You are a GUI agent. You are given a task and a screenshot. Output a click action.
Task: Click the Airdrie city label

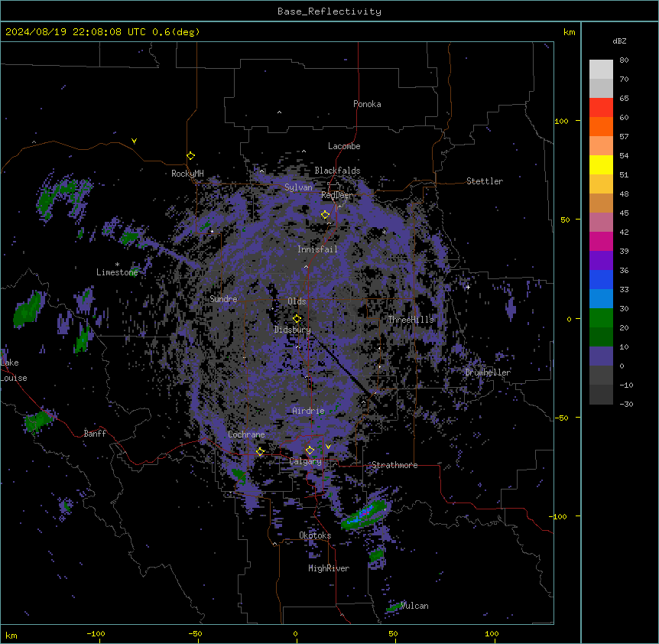(308, 411)
